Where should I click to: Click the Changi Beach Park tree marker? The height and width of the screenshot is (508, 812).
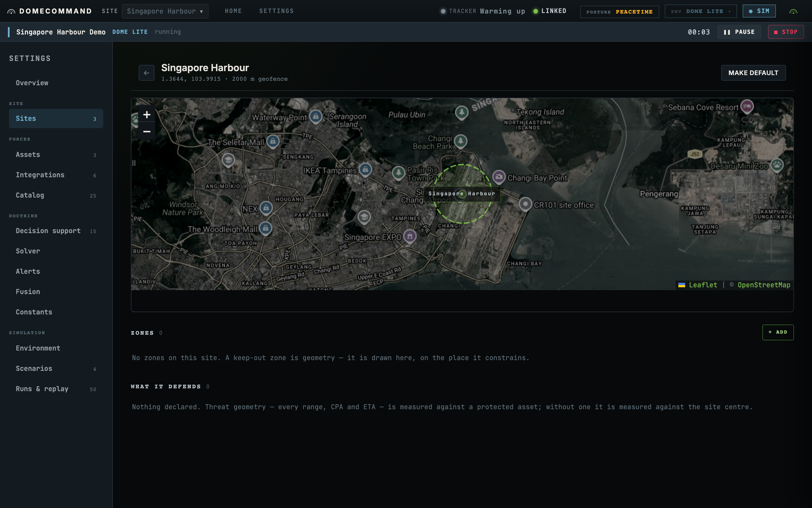(461, 141)
